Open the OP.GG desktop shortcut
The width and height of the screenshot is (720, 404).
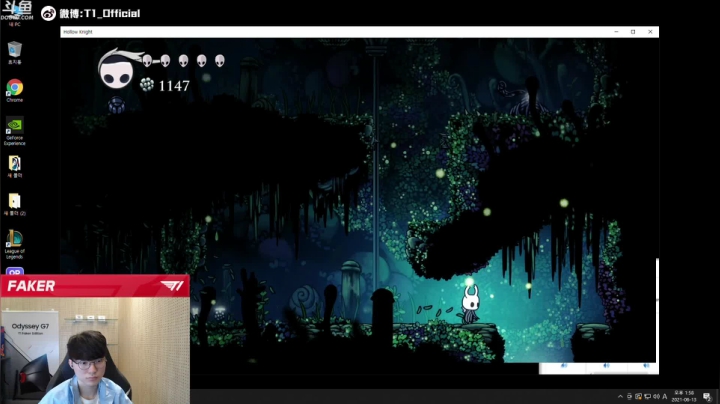(x=15, y=272)
